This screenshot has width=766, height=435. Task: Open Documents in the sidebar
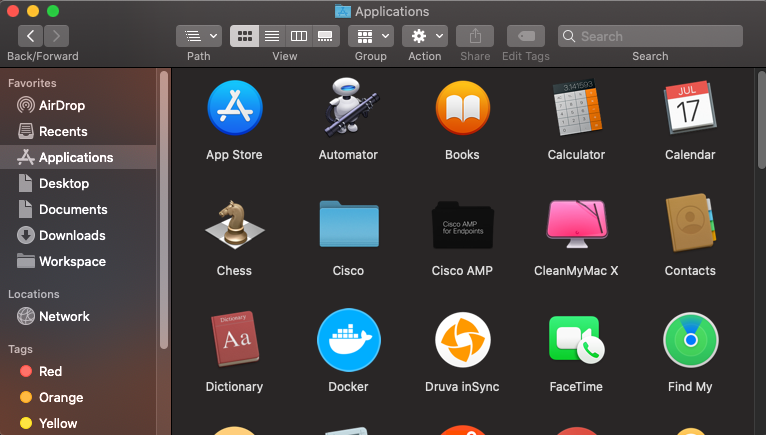pyautogui.click(x=78, y=209)
